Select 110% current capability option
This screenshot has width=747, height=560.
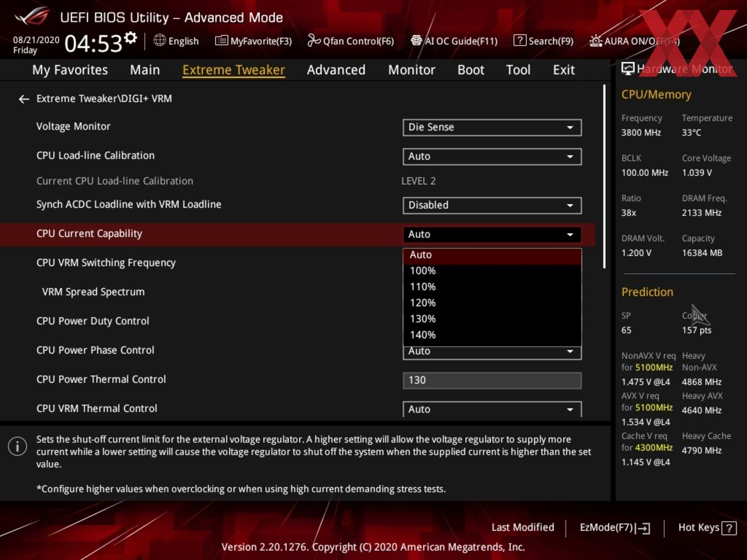point(492,287)
